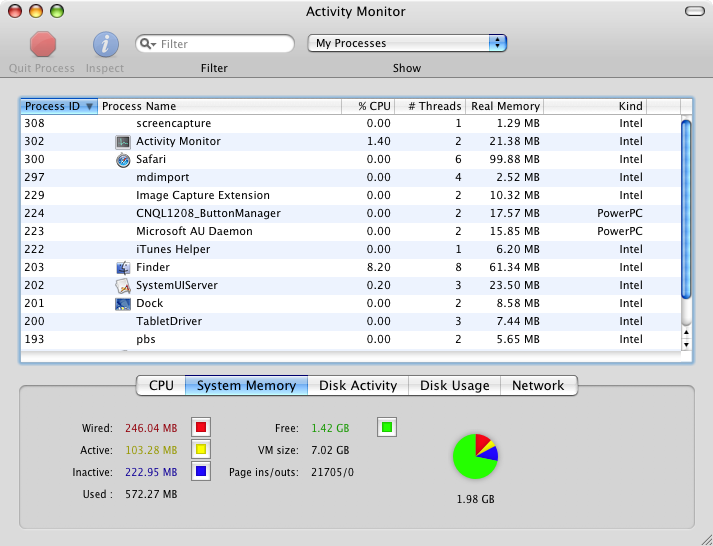The height and width of the screenshot is (546, 713).
Task: Click the VM size 7.02 GB value
Action: click(x=330, y=450)
